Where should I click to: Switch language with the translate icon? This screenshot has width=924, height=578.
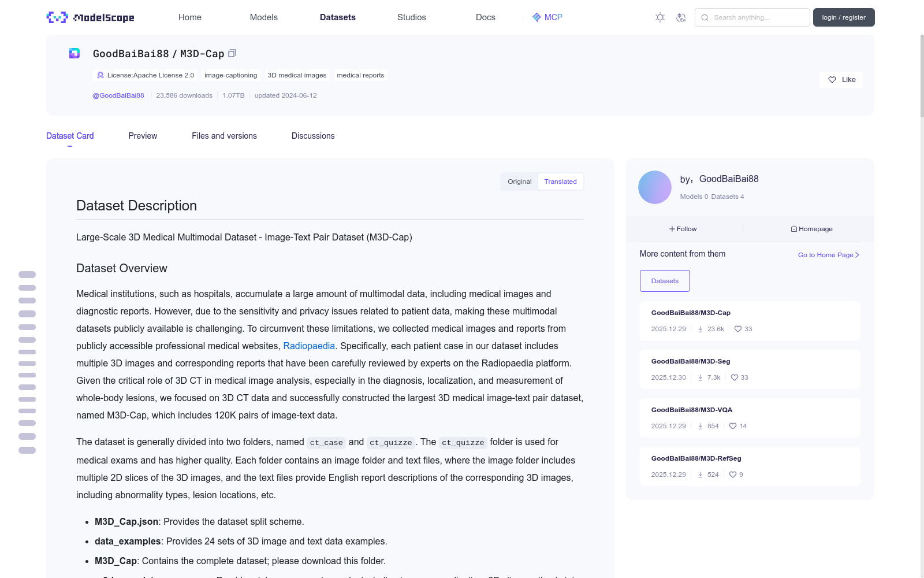[681, 17]
